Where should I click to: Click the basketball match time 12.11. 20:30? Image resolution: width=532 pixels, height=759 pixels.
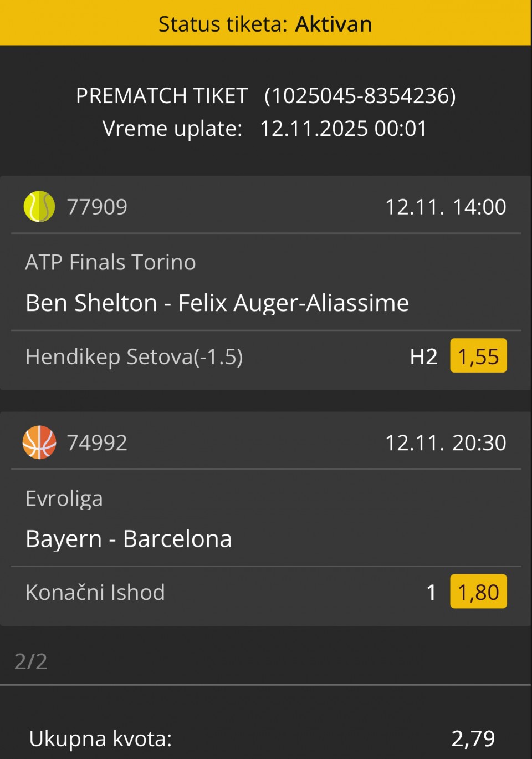[x=446, y=442]
